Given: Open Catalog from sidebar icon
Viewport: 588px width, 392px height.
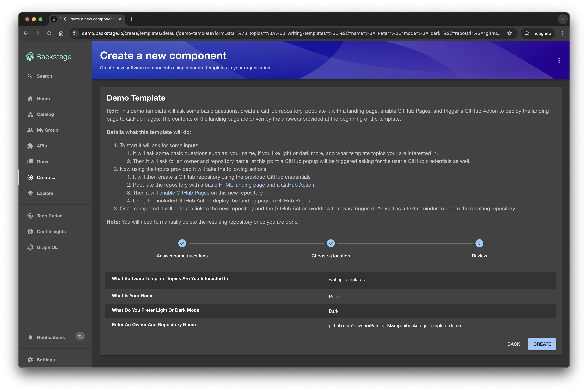Looking at the screenshot, I should [x=30, y=114].
